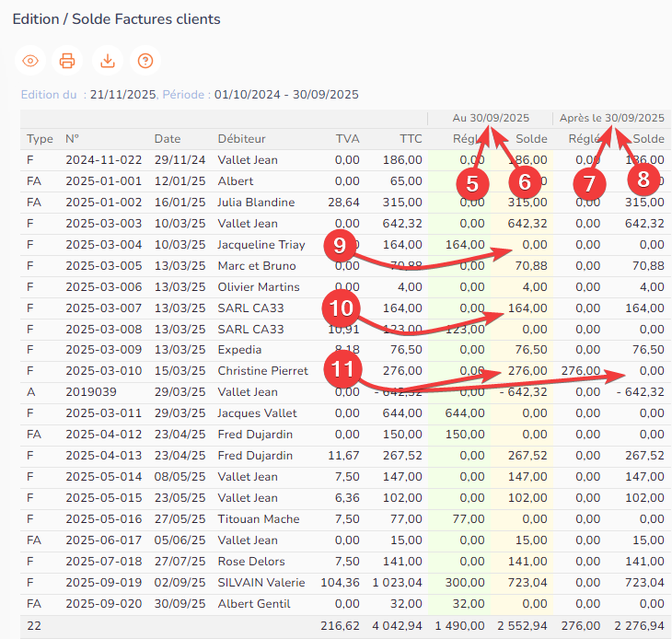Viewport: 672px width, 639px height.
Task: Select invoice row 2024-11-022
Action: click(103, 160)
